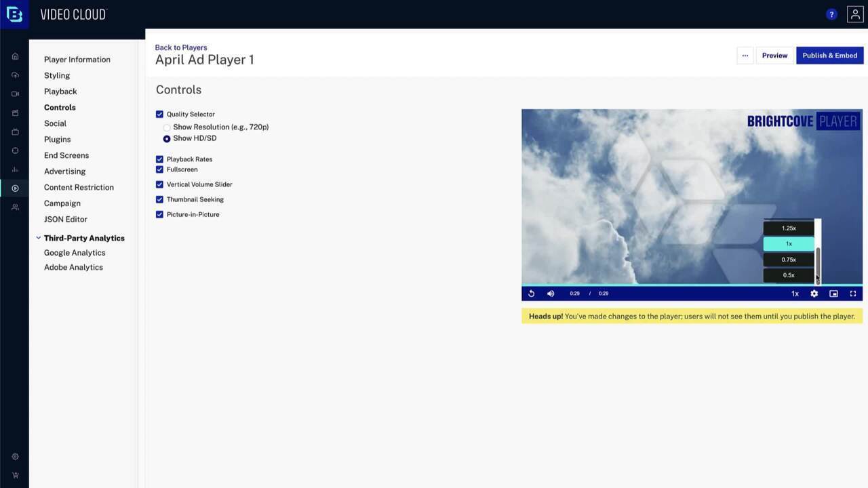The image size is (868, 488).
Task: Open the Social section
Action: 55,123
